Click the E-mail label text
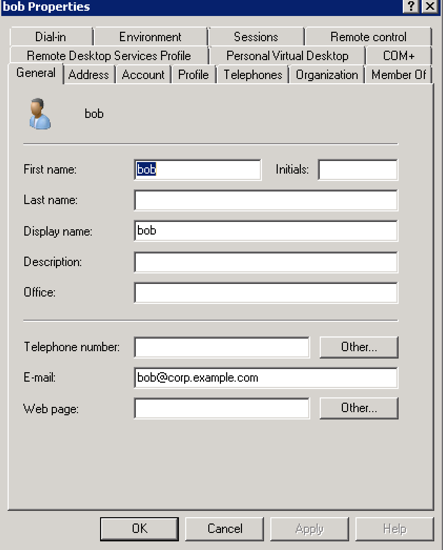 pos(39,377)
